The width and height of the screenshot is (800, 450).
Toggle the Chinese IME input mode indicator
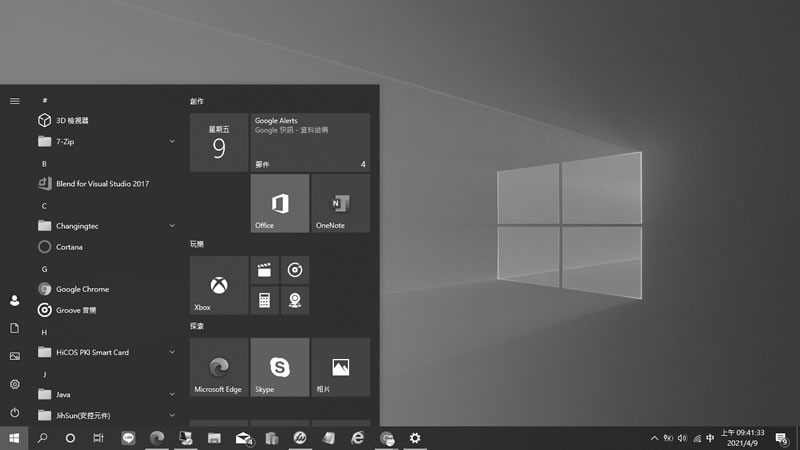pos(710,438)
